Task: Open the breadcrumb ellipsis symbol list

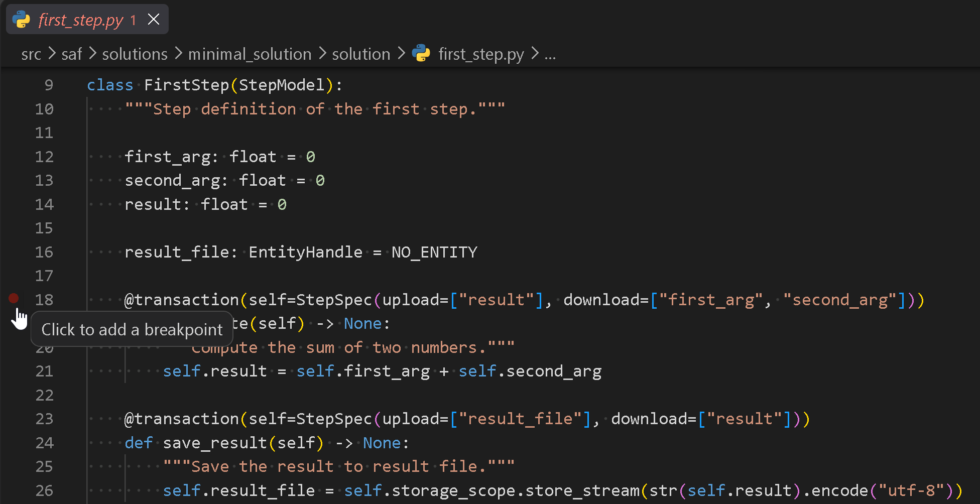Action: point(550,54)
